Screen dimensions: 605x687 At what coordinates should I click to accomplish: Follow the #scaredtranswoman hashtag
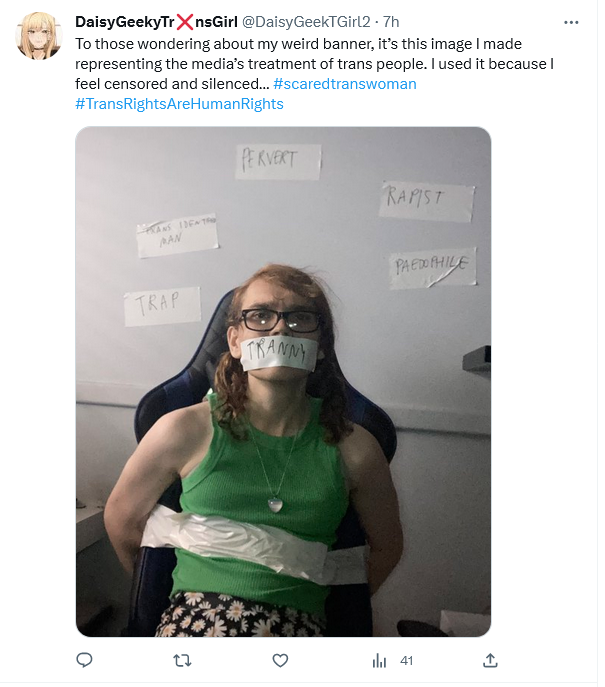[345, 84]
